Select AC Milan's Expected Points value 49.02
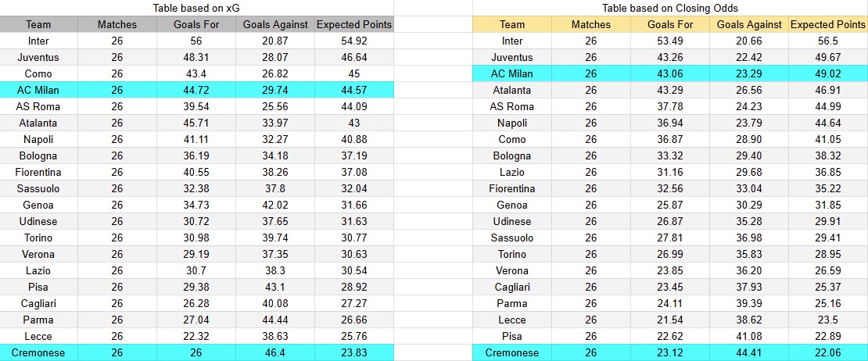The height and width of the screenshot is (361, 868). pyautogui.click(x=828, y=73)
